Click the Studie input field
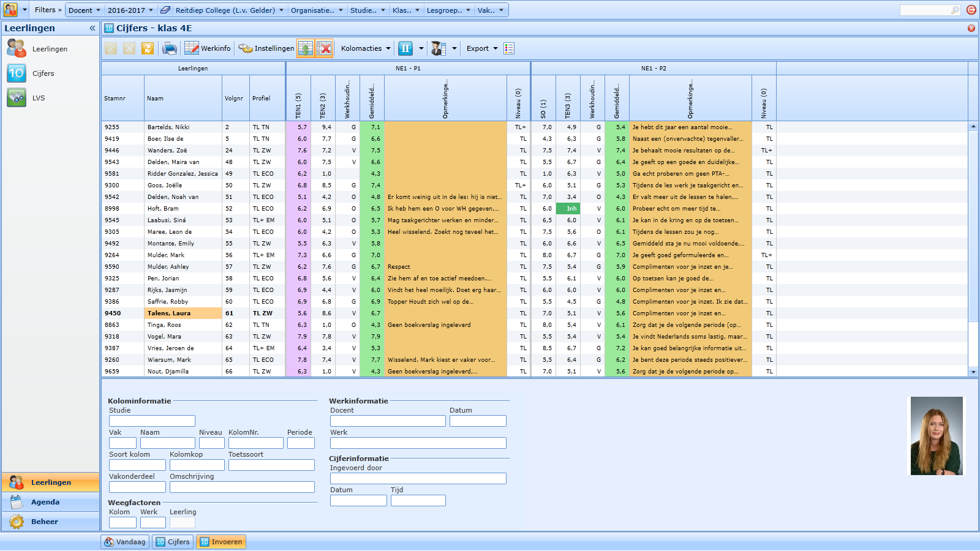 tap(152, 421)
